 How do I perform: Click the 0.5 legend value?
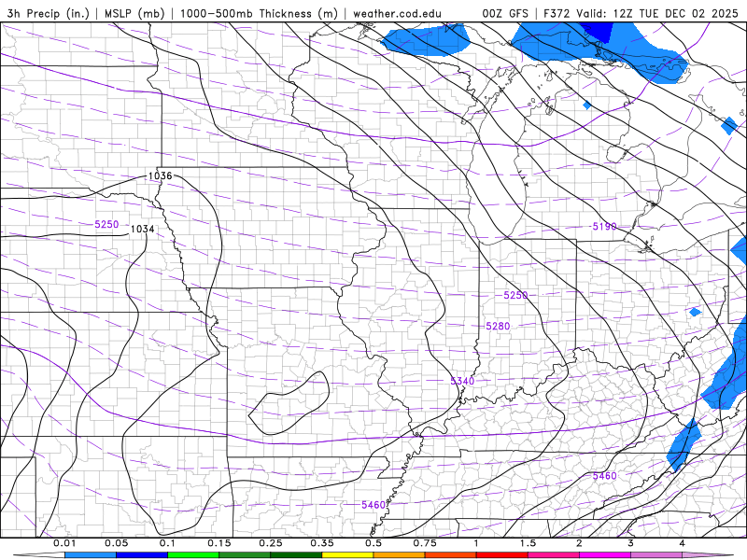(x=373, y=543)
